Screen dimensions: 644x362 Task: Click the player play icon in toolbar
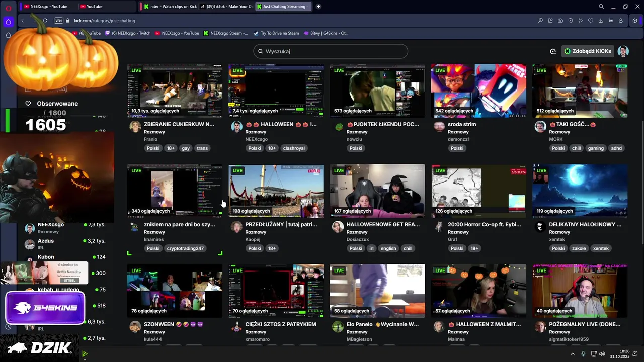(x=581, y=21)
